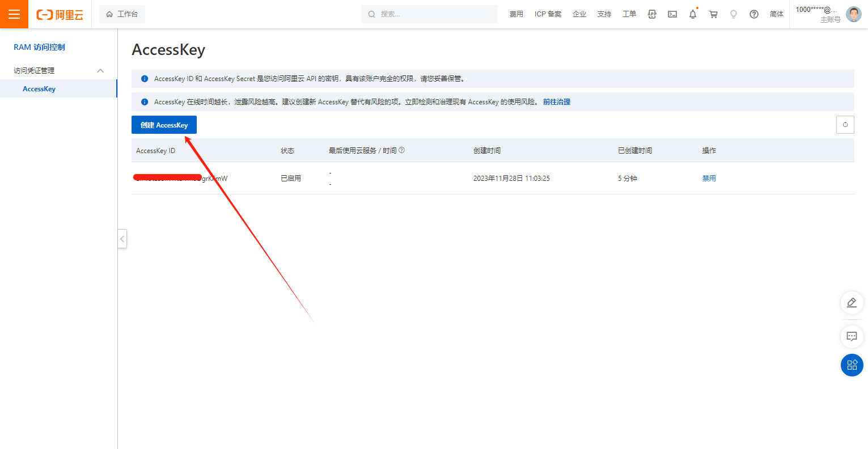Click the AccessKey page title

tap(168, 50)
